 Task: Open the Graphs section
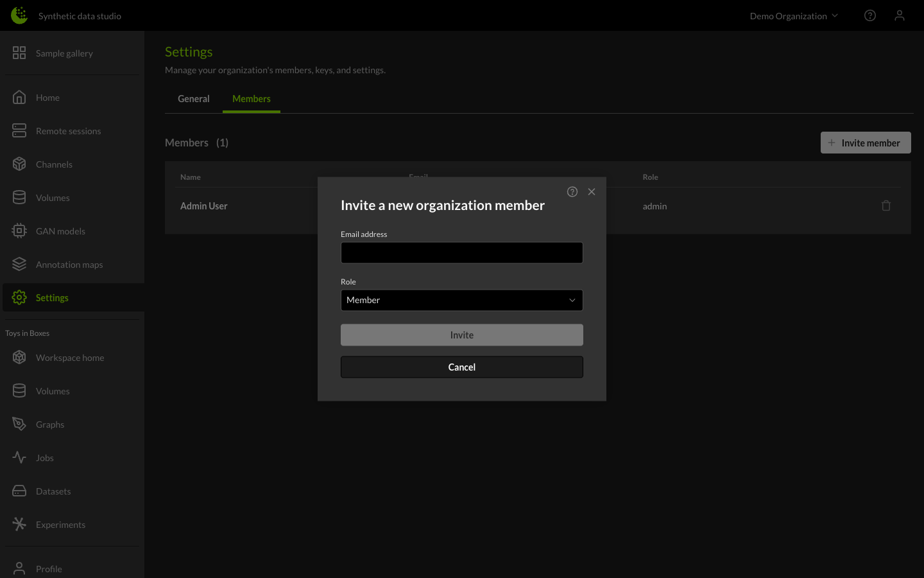click(x=49, y=424)
